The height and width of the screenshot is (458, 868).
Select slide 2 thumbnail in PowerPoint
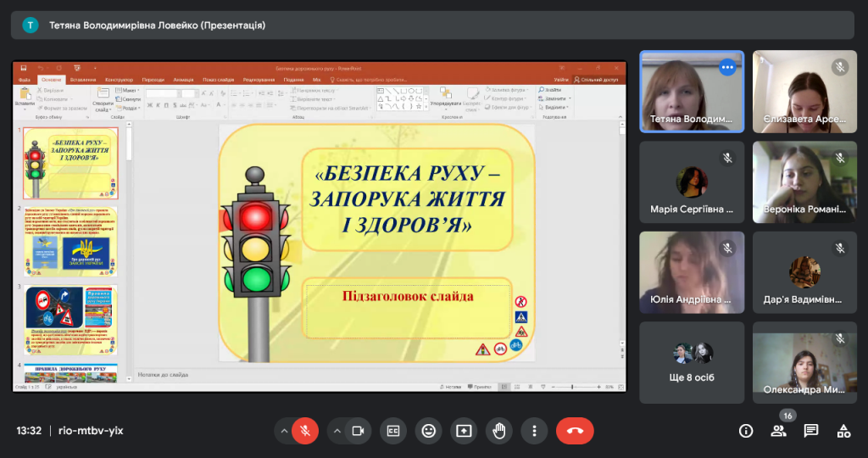(x=70, y=239)
